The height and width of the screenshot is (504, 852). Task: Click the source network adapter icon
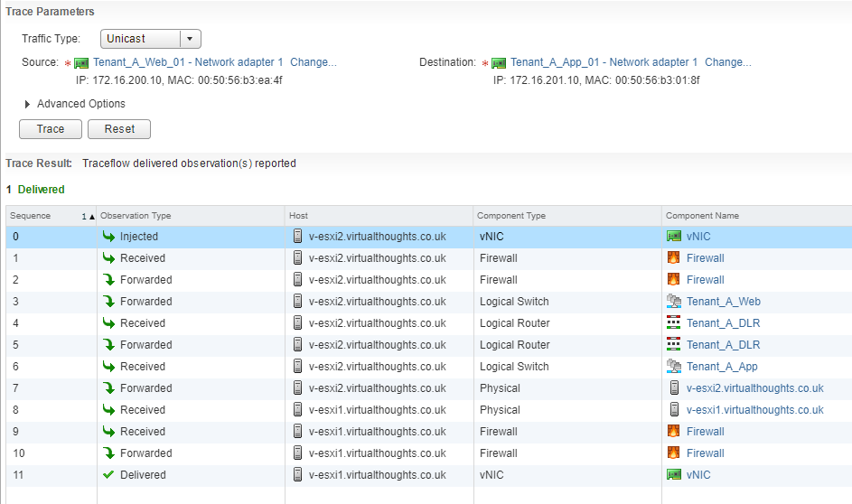[x=81, y=63]
